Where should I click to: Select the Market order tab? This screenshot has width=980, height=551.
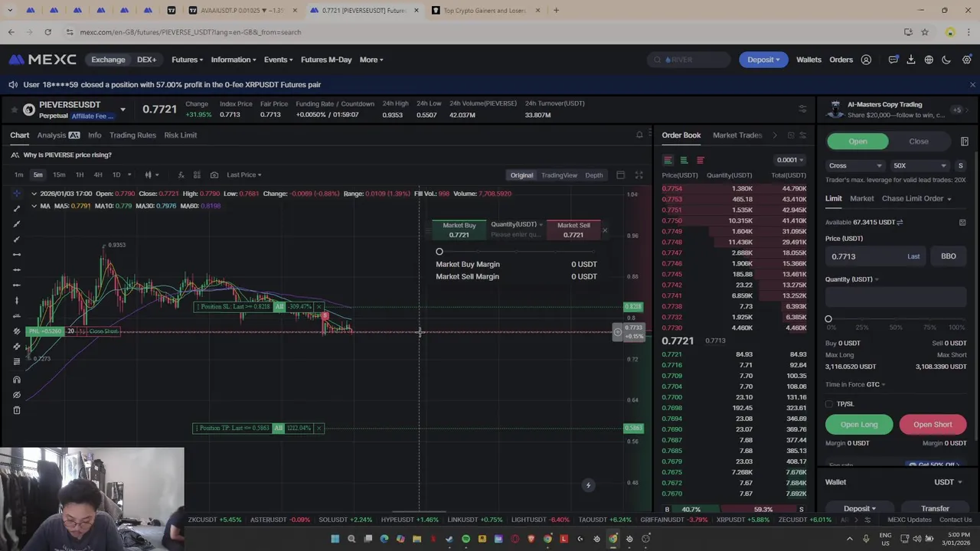(x=861, y=199)
